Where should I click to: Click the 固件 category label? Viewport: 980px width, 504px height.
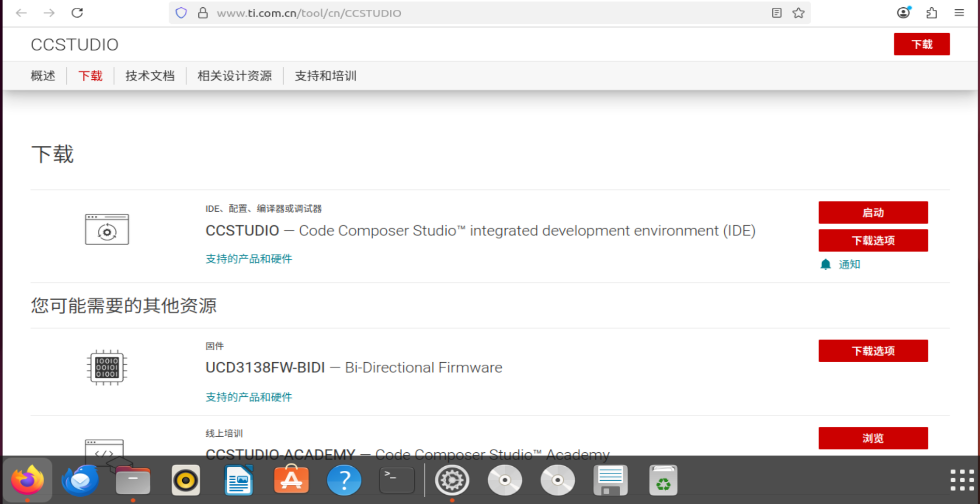click(215, 346)
